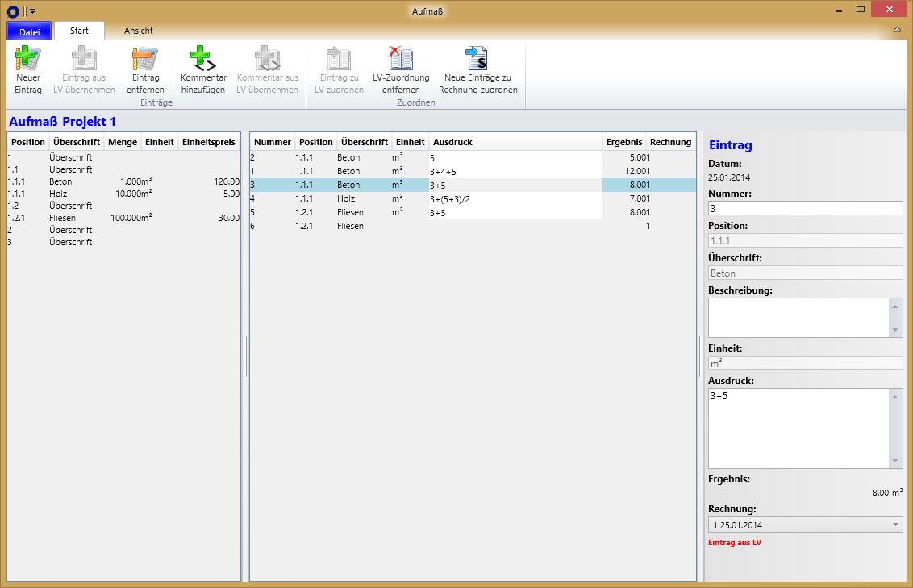Select Holz entry with expression 3+(5+3)/2
The image size is (913, 588).
[x=473, y=198]
